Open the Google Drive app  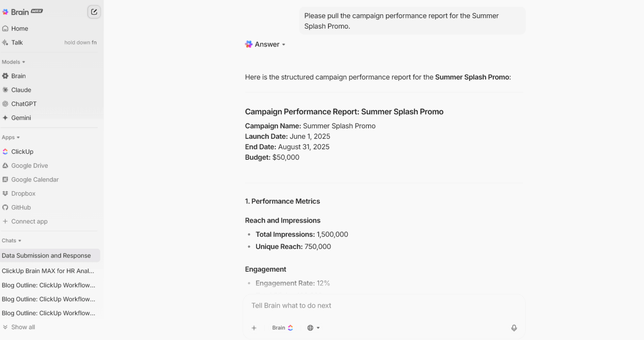click(x=29, y=166)
